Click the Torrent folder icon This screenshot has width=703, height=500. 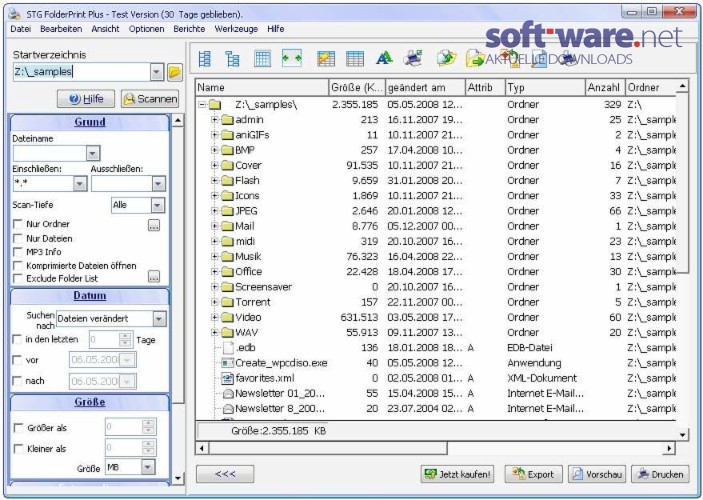pyautogui.click(x=228, y=302)
